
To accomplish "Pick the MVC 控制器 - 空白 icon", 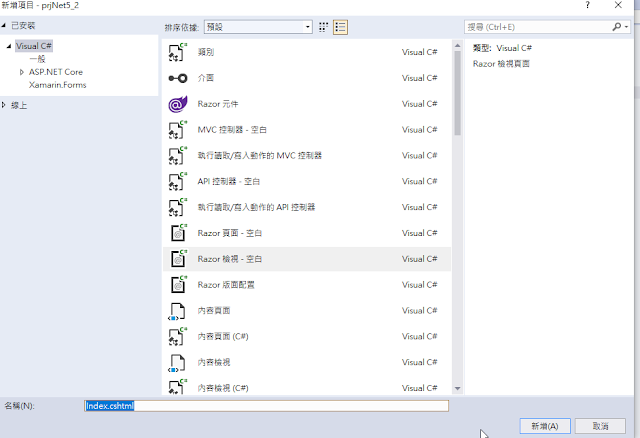I will coord(178,130).
